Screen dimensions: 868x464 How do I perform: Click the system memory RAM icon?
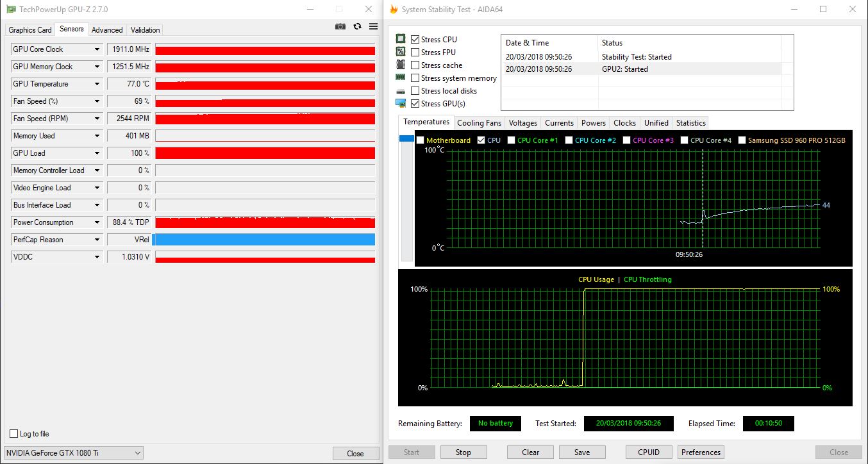(x=401, y=78)
